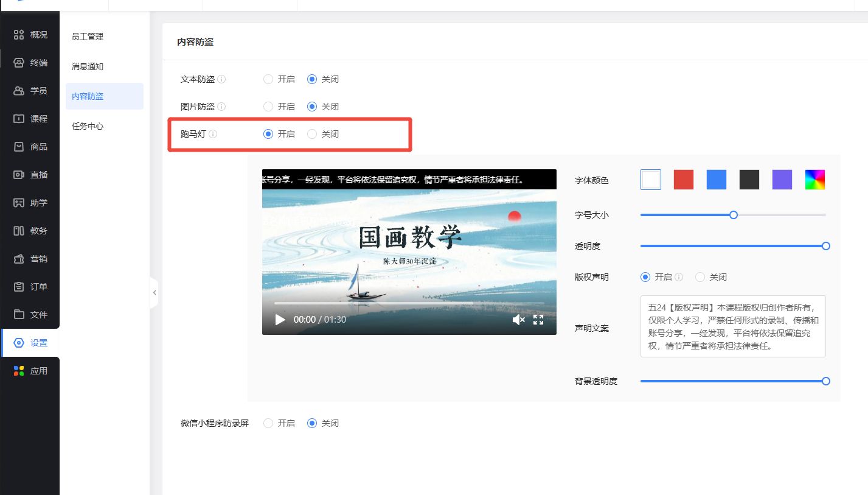
Task: Click the info icon beside 文本防盗
Action: 222,79
